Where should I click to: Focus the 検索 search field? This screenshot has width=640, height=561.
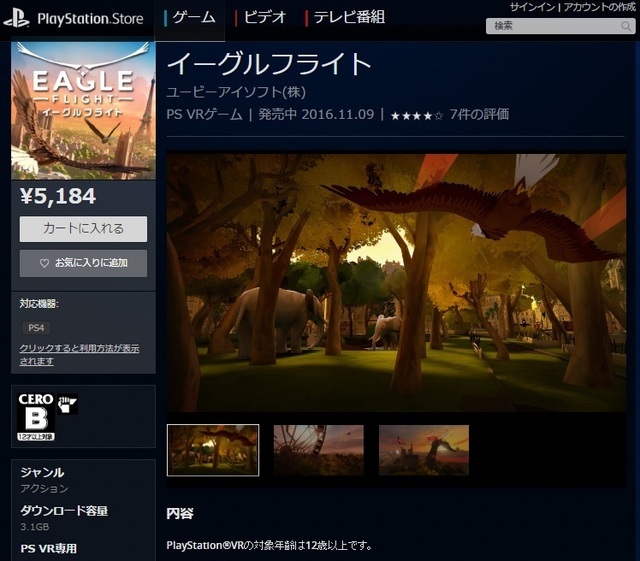tap(560, 26)
